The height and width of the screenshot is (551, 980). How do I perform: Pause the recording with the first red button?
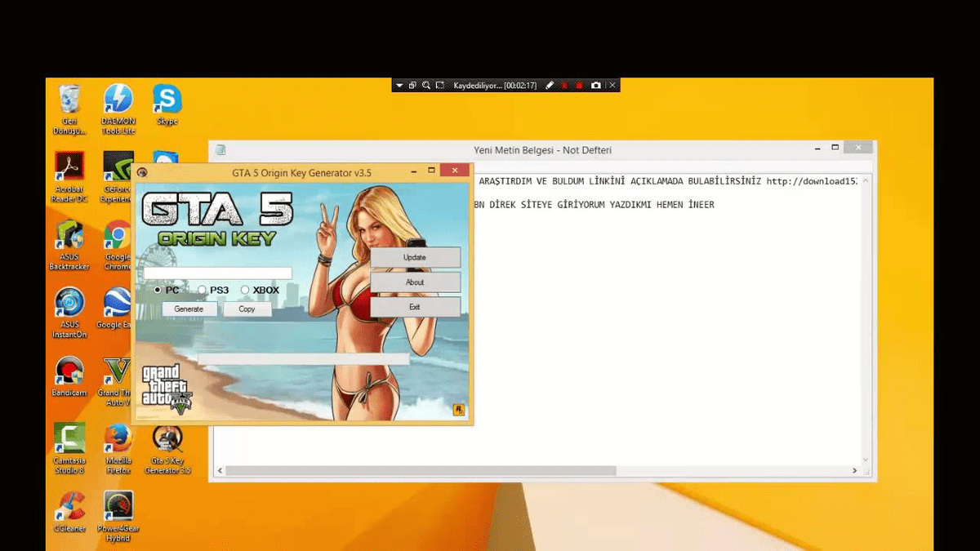(x=564, y=85)
